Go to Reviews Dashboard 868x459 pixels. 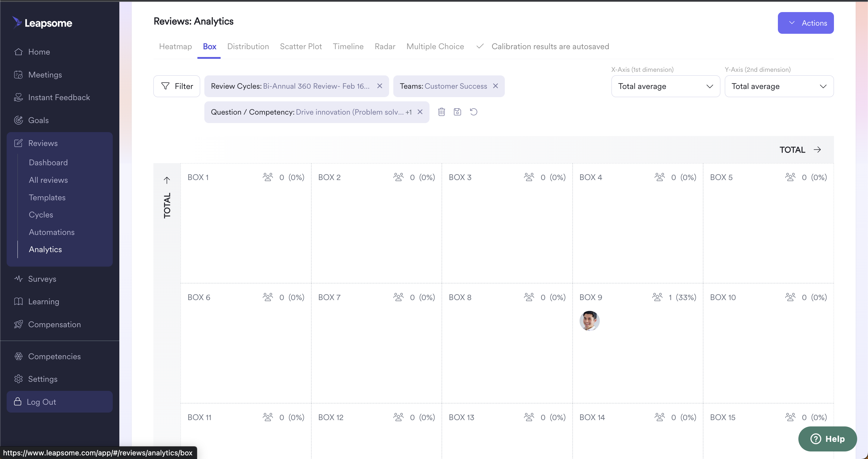tap(48, 162)
